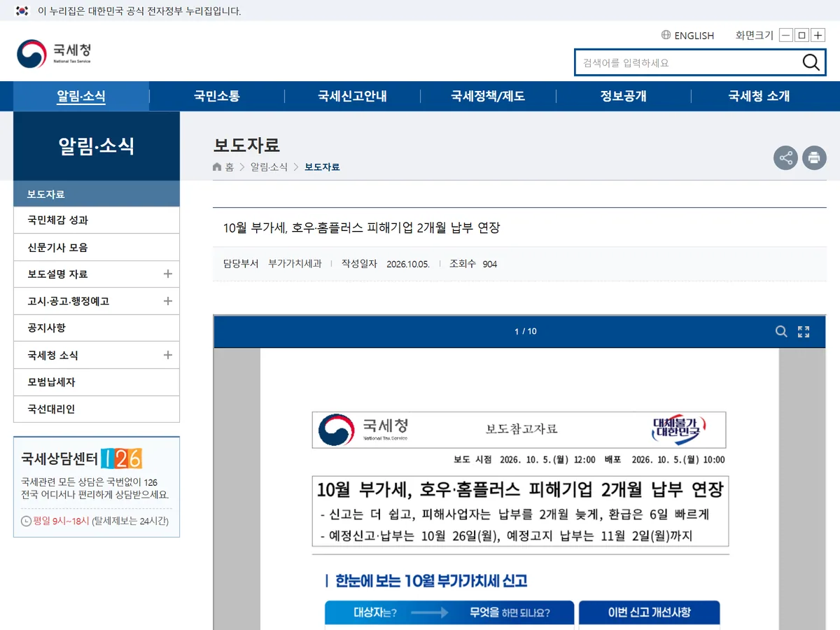Decrease screen size with minus button
The height and width of the screenshot is (630, 840).
(786, 35)
